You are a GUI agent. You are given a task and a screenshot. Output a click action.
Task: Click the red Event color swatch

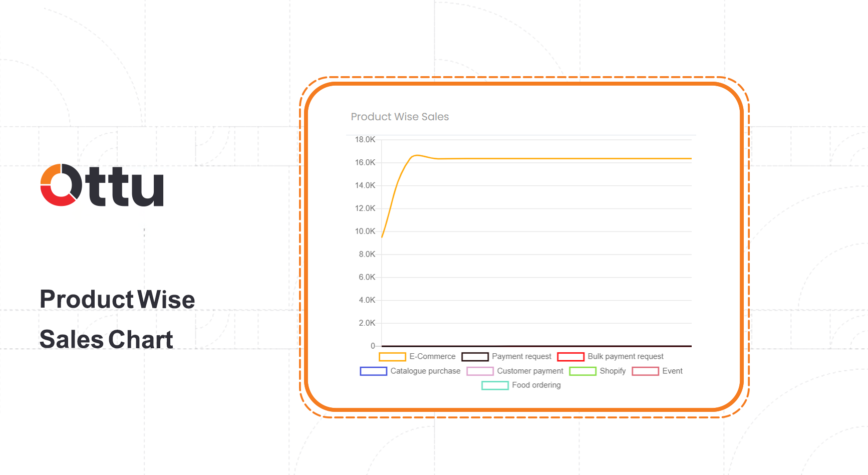pos(646,371)
